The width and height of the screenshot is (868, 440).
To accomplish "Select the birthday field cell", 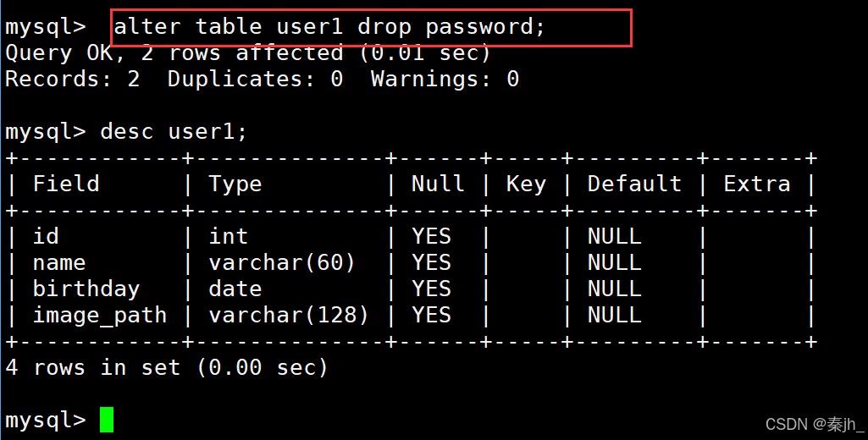I will click(x=86, y=289).
